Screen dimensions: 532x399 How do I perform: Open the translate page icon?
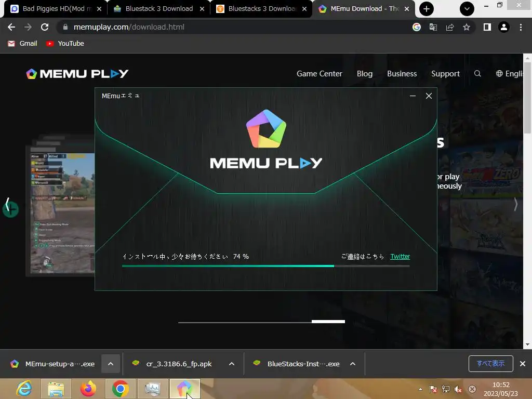coord(433,27)
